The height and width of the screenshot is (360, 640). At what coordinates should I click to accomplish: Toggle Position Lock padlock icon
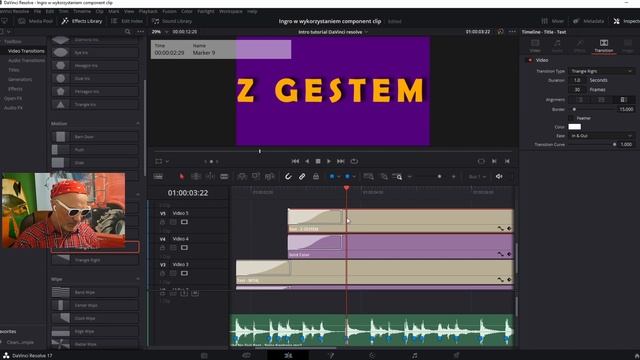(x=316, y=176)
